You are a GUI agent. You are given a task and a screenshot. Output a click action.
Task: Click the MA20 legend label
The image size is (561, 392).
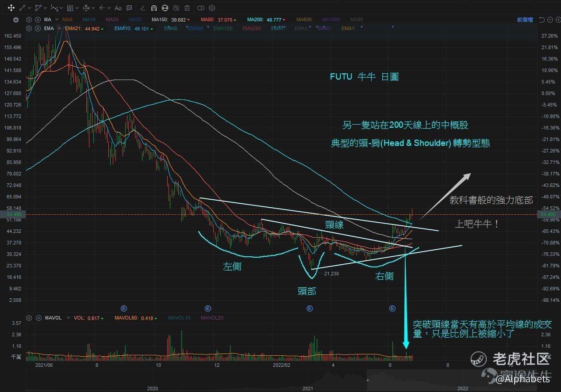(x=112, y=19)
